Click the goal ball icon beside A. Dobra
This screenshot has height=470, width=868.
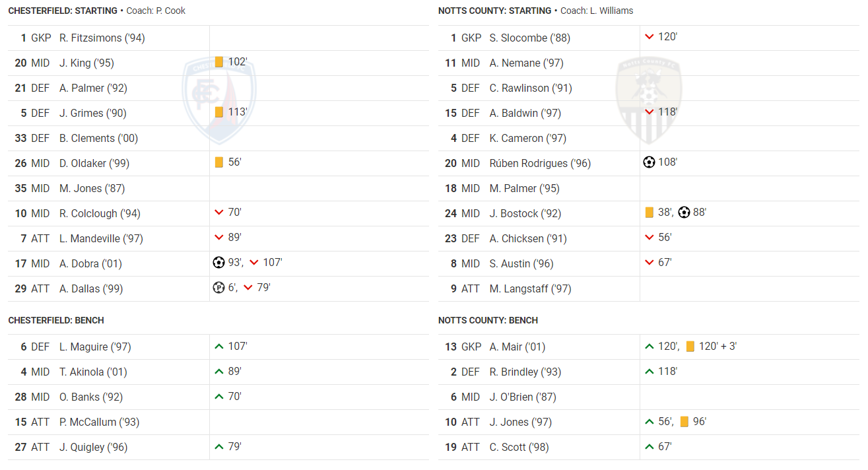pyautogui.click(x=218, y=263)
